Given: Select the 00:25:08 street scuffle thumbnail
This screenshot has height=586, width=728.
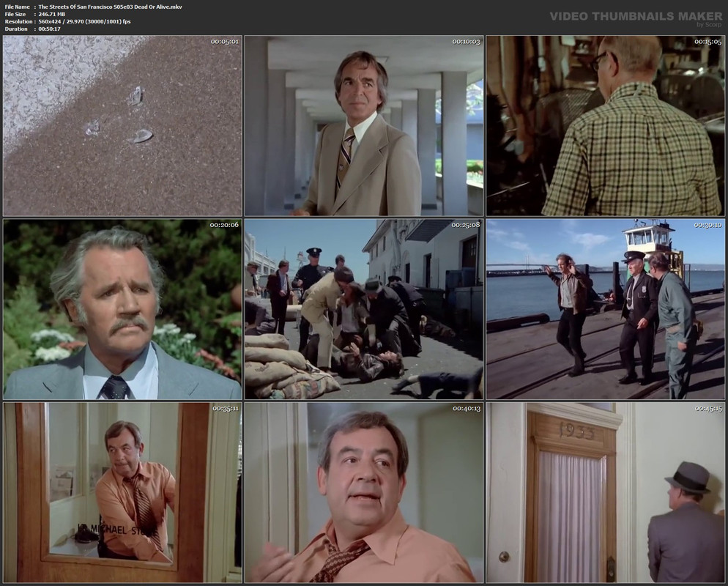Looking at the screenshot, I should coord(364,309).
